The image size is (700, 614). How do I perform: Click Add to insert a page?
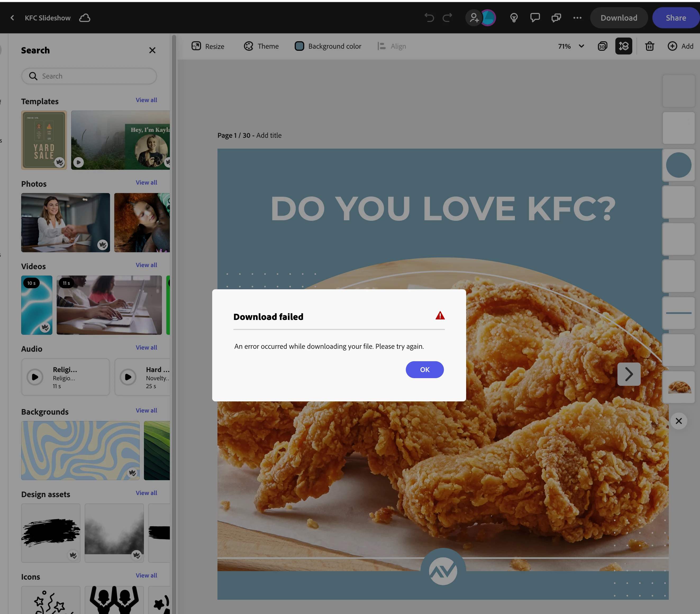680,46
